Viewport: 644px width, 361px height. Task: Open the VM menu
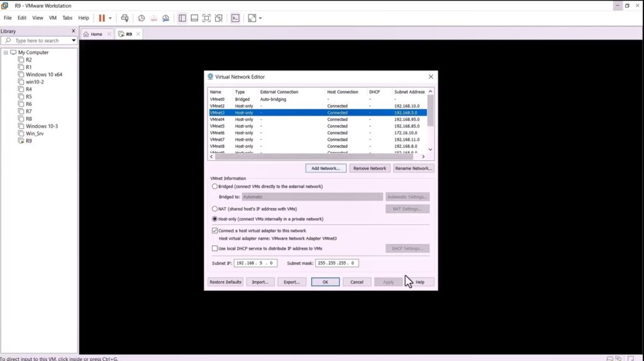tap(53, 18)
